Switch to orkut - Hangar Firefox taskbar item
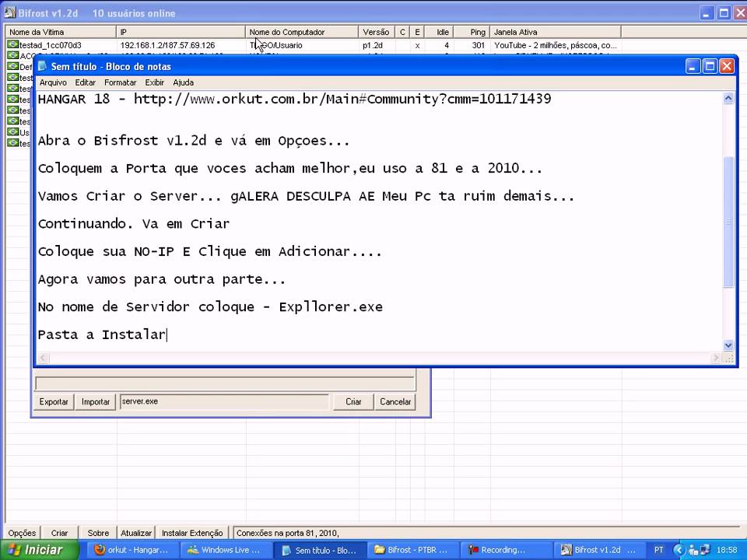This screenshot has height=560, width=747. (132, 550)
